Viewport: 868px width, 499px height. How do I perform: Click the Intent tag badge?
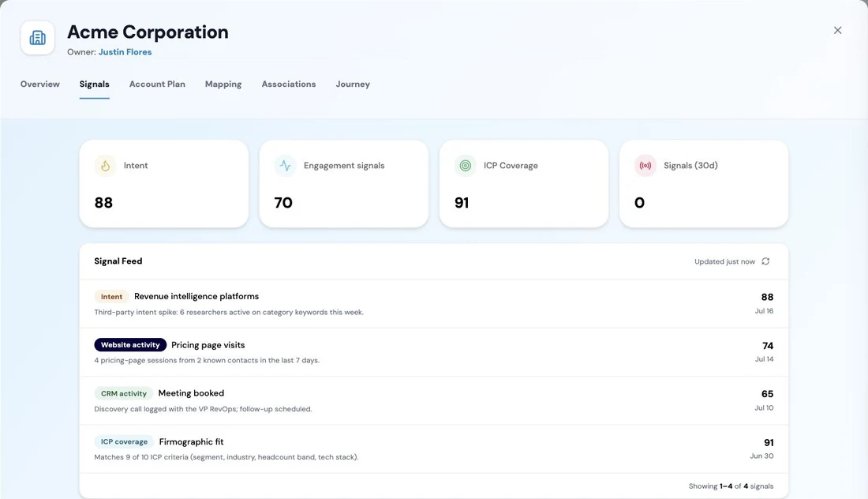click(111, 297)
